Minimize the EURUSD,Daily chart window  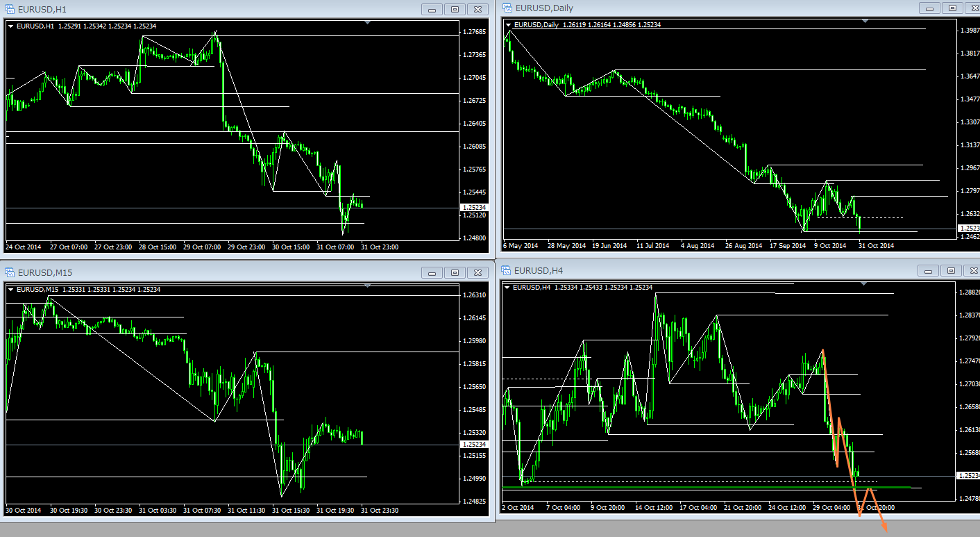929,8
